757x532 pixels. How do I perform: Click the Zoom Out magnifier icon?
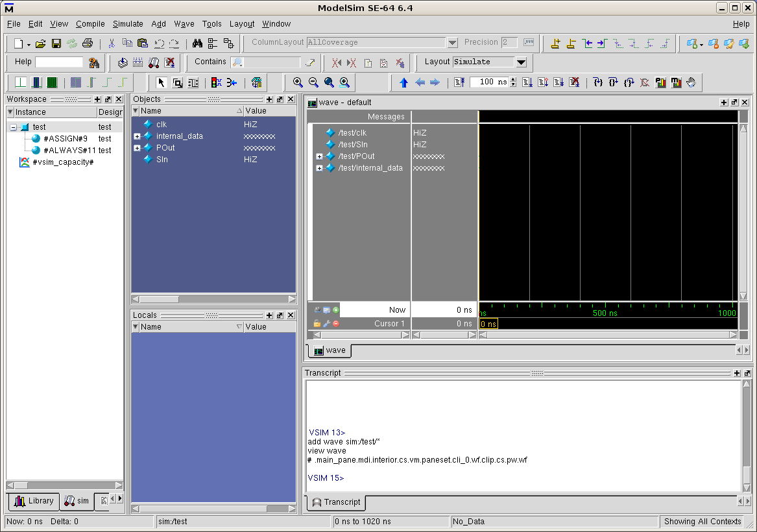click(x=313, y=82)
